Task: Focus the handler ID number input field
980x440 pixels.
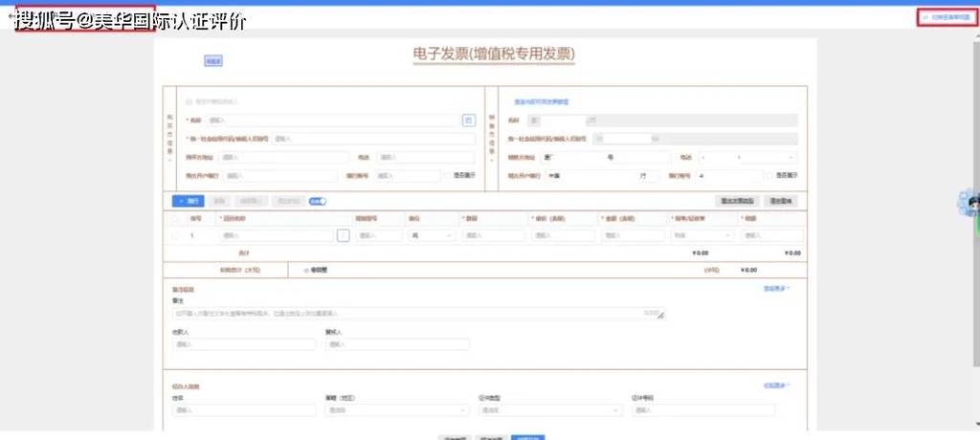Action: pyautogui.click(x=703, y=410)
